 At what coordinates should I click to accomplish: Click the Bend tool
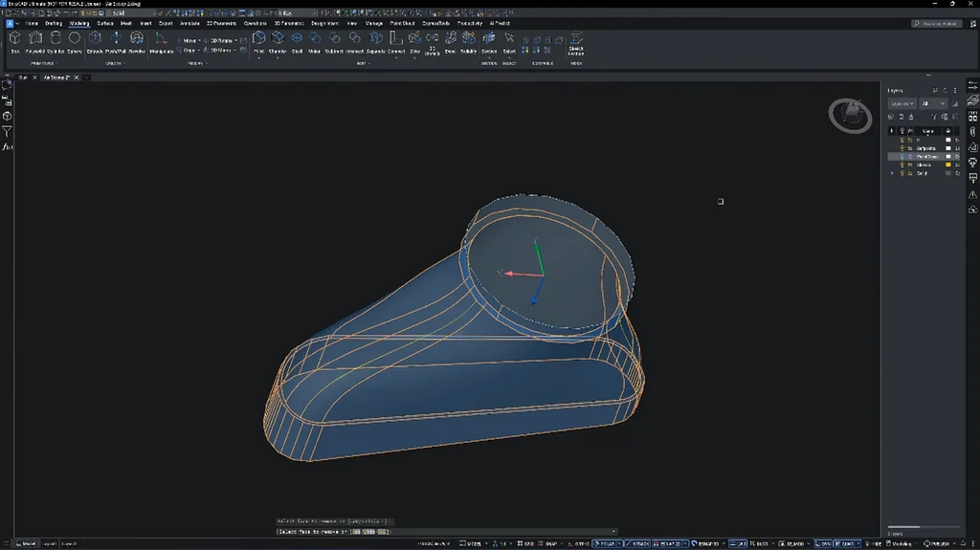coord(450,42)
